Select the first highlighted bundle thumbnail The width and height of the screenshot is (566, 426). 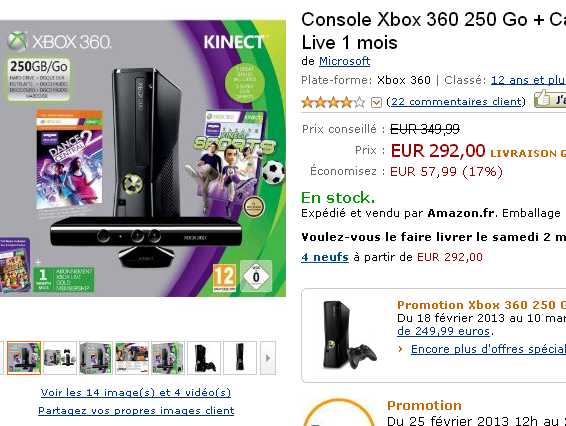(24, 358)
